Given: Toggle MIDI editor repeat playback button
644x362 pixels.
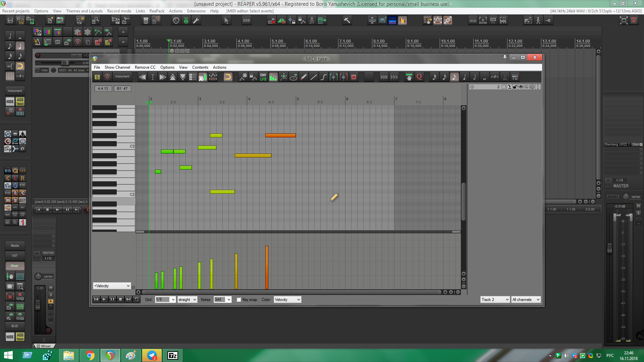Looking at the screenshot, I should pyautogui.click(x=137, y=299).
